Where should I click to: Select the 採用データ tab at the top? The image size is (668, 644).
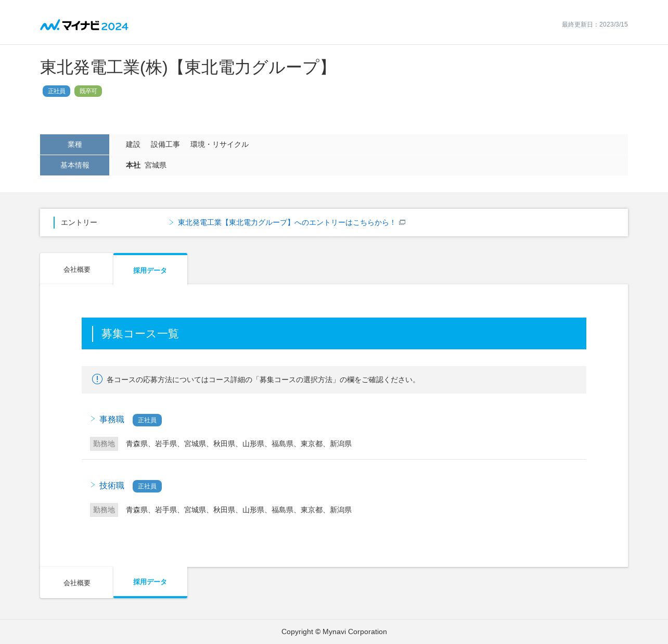[x=150, y=270]
